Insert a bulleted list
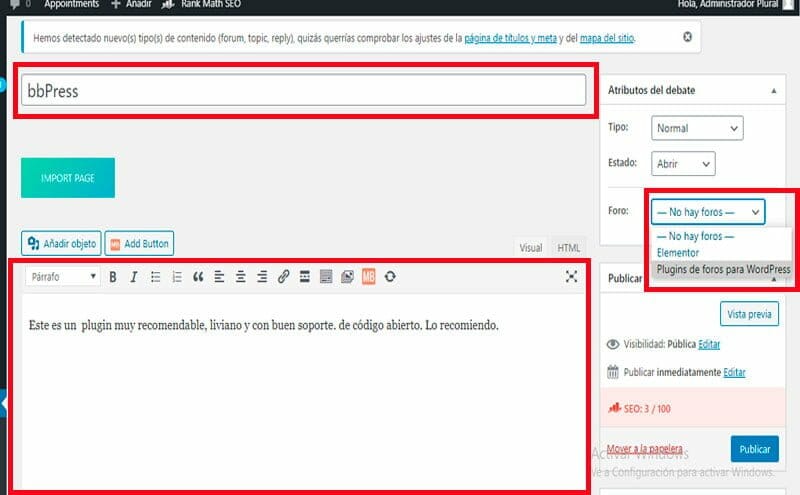The width and height of the screenshot is (800, 495). [155, 277]
